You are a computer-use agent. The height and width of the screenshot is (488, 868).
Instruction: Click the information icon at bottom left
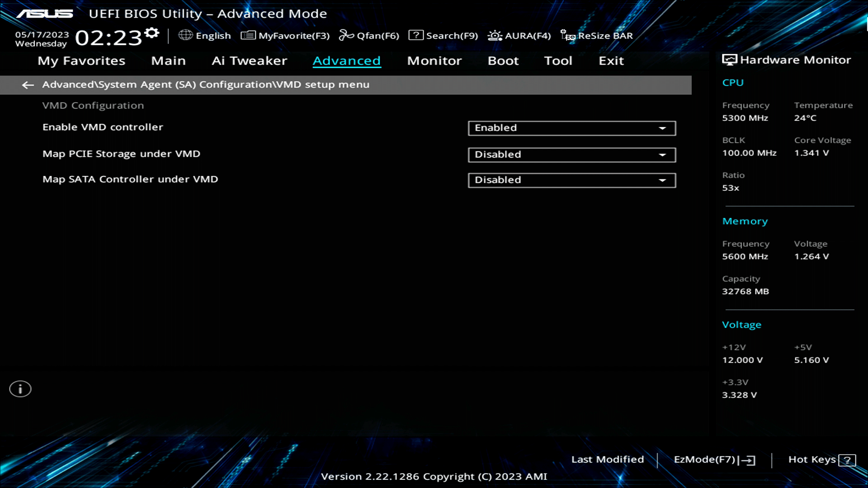[x=20, y=389]
